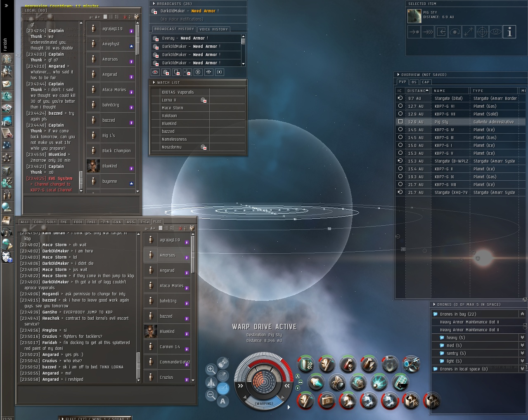The width and height of the screenshot is (528, 420).
Task: Open the Voice History tab
Action: [213, 29]
